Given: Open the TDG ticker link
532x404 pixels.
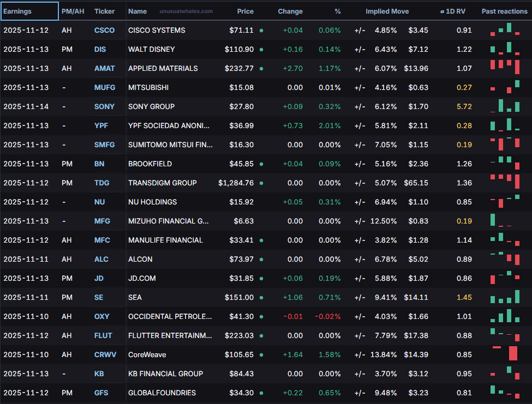Looking at the screenshot, I should point(102,183).
